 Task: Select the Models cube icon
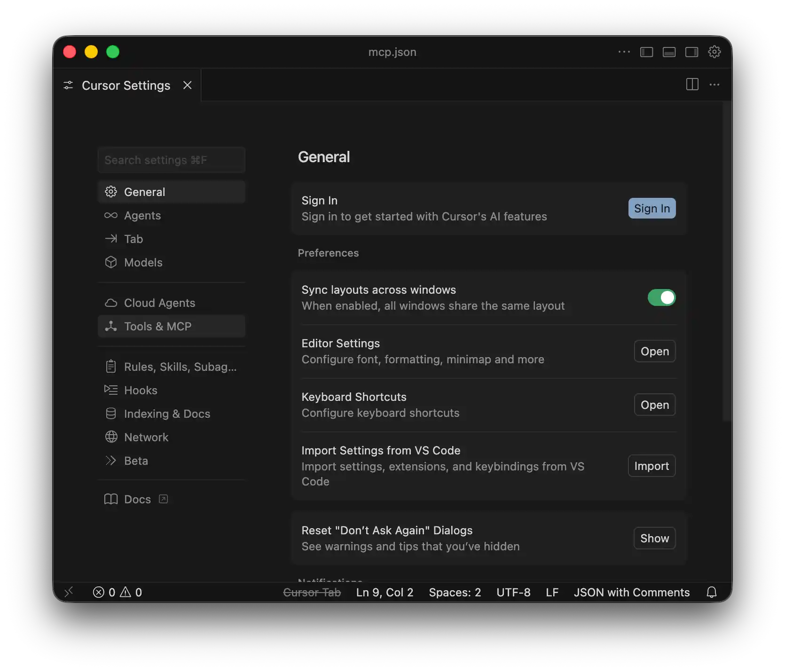pyautogui.click(x=111, y=262)
